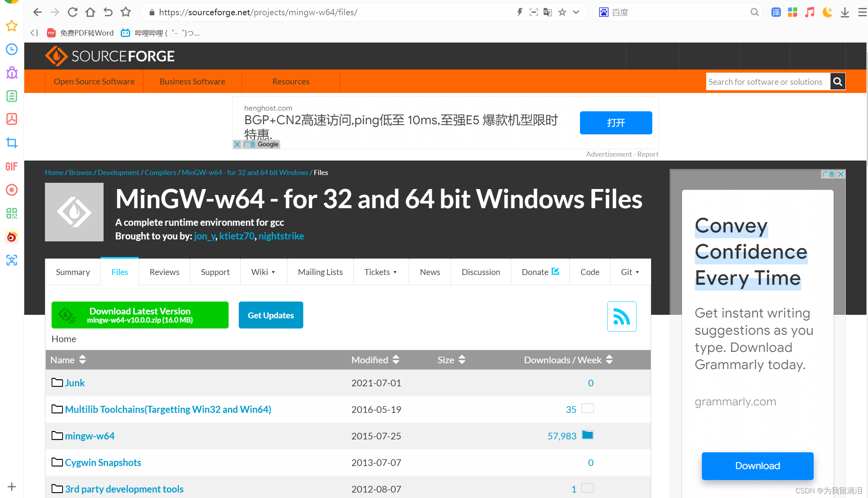Open the Donate tab
This screenshot has height=498, width=868.
click(x=540, y=272)
